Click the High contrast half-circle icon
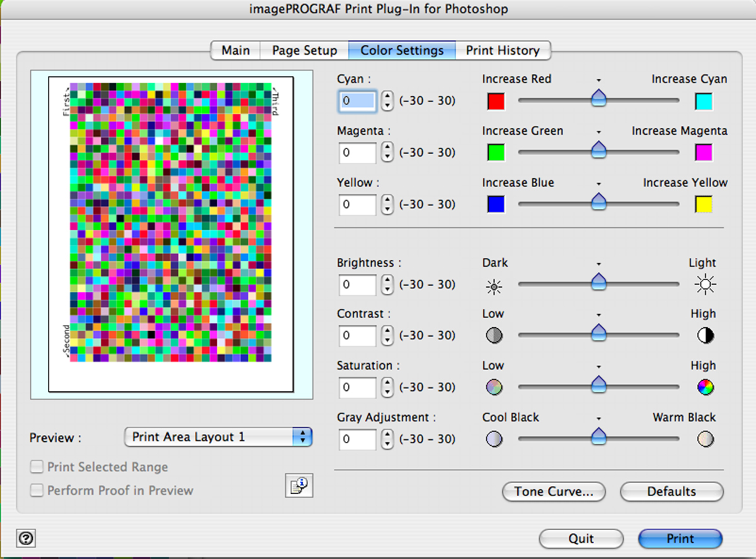This screenshot has width=756, height=559. point(706,336)
